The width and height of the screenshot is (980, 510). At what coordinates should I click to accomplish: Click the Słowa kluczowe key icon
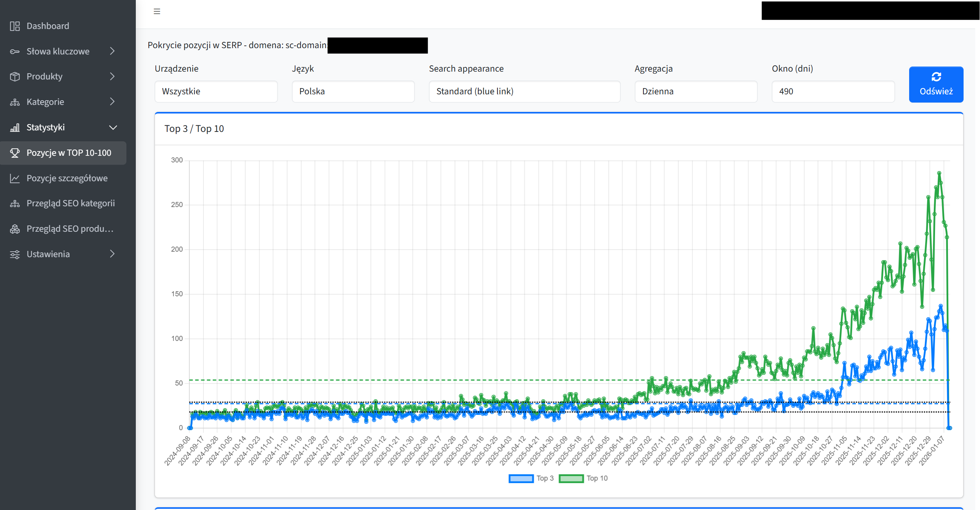click(x=15, y=52)
